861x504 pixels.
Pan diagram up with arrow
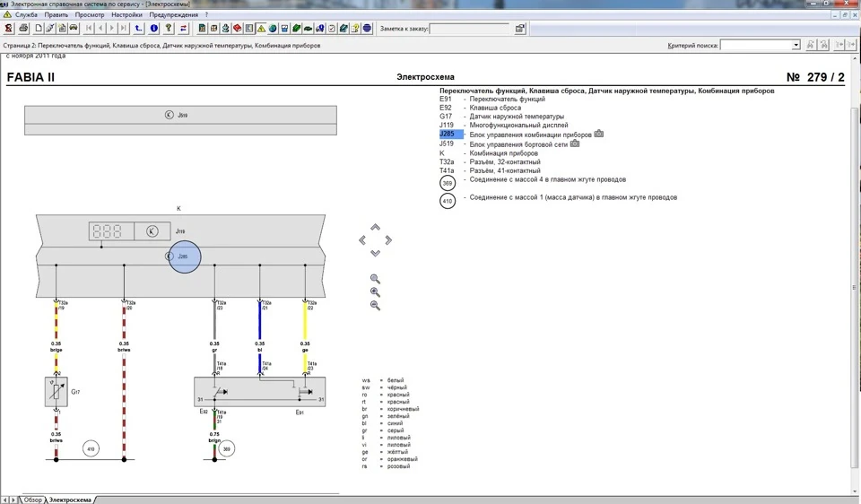(375, 227)
